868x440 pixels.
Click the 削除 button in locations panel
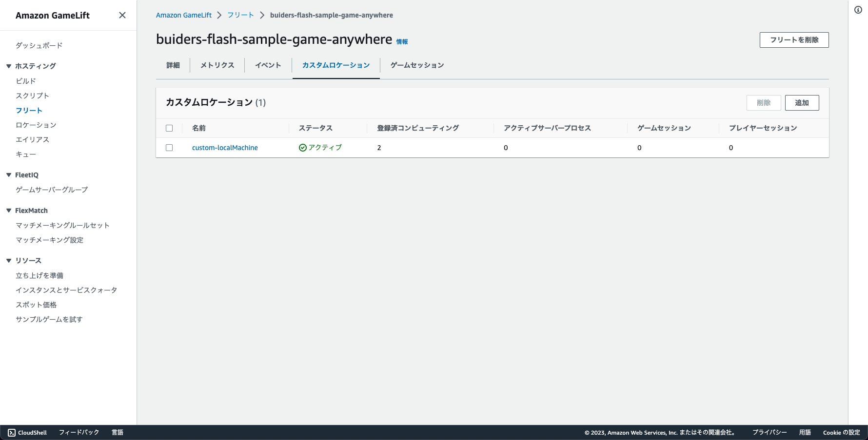tap(764, 103)
